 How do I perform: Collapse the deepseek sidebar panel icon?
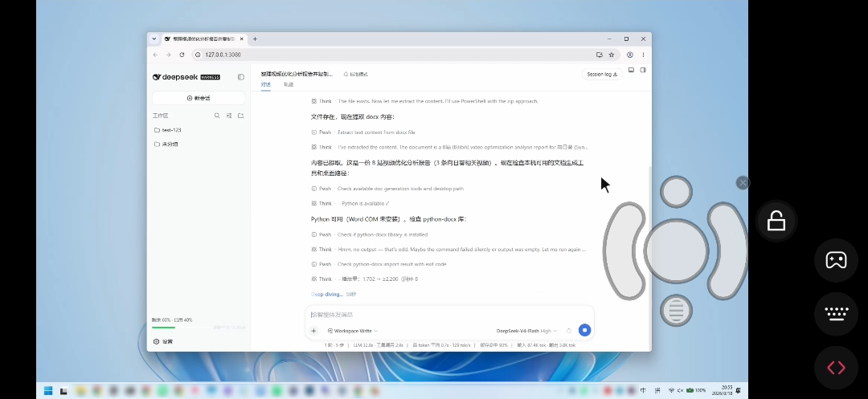(x=241, y=77)
